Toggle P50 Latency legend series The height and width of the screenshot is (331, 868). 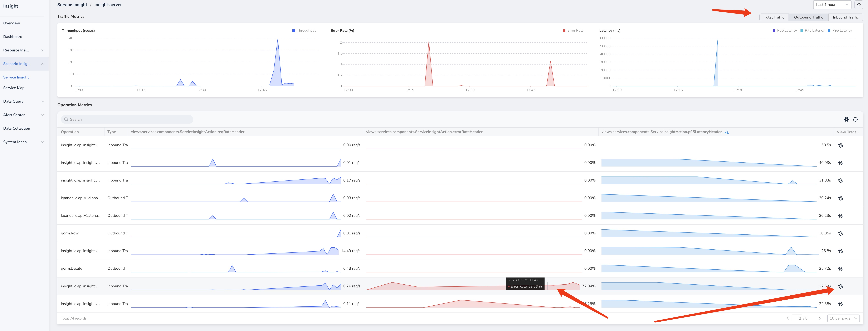tap(784, 31)
